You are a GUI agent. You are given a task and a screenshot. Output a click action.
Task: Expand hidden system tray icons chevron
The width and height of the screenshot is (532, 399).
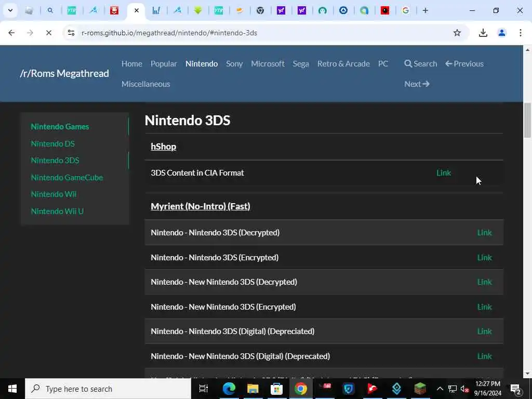pos(440,389)
